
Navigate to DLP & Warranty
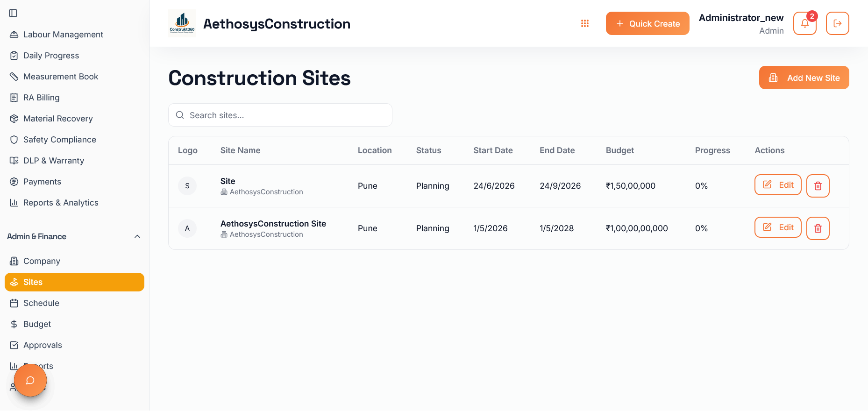[x=74, y=161]
